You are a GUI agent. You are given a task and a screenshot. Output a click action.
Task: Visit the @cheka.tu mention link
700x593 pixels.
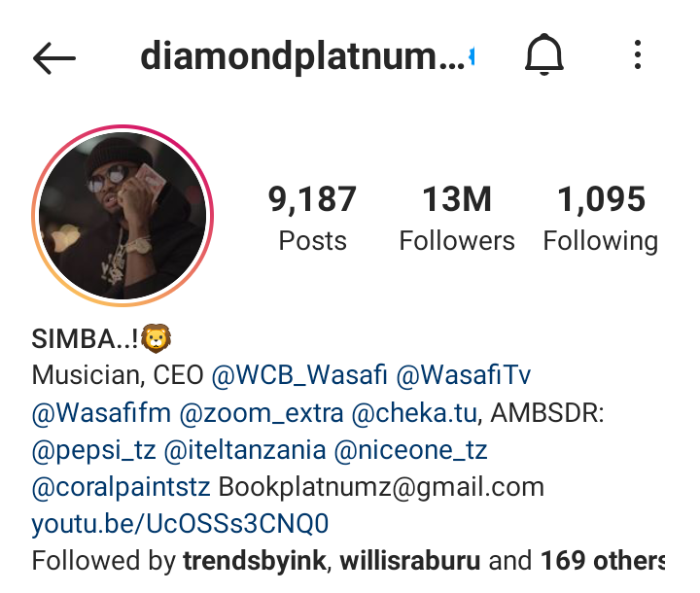[x=415, y=413]
